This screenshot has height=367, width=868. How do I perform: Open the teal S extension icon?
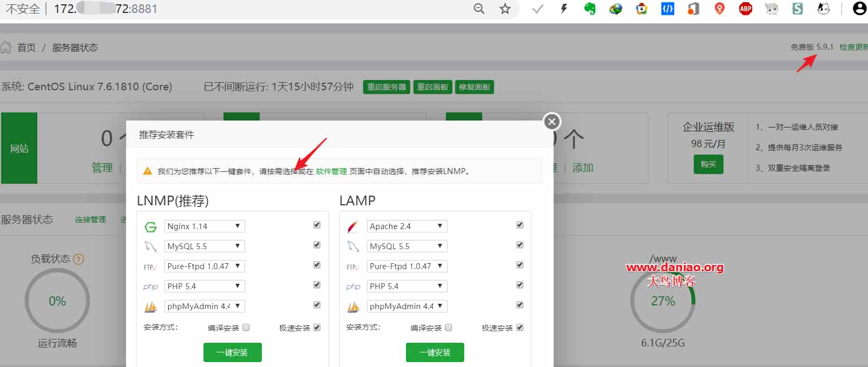(x=798, y=9)
